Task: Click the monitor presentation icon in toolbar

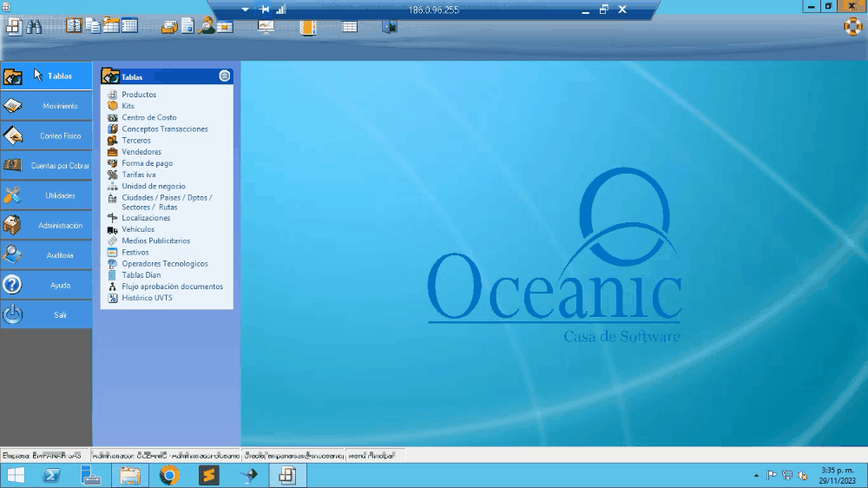Action: click(x=266, y=26)
